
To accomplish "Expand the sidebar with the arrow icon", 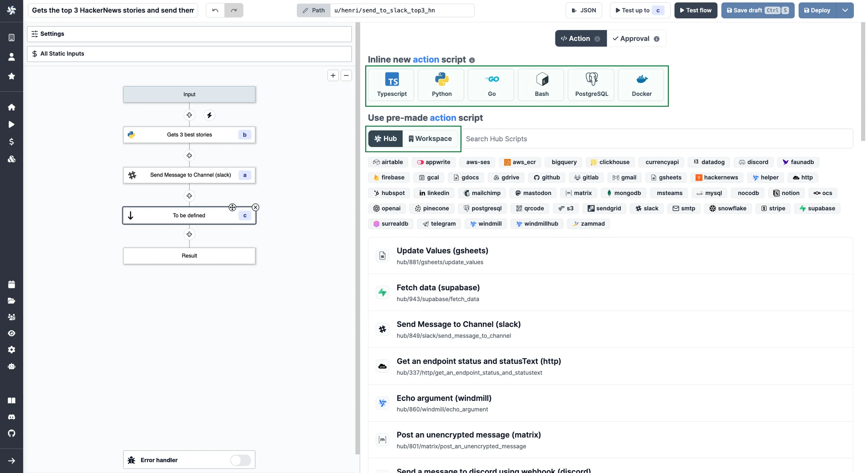I will pyautogui.click(x=11, y=461).
